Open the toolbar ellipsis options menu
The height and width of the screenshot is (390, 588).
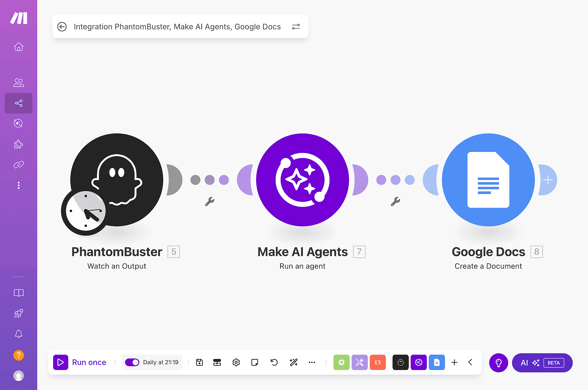(312, 362)
